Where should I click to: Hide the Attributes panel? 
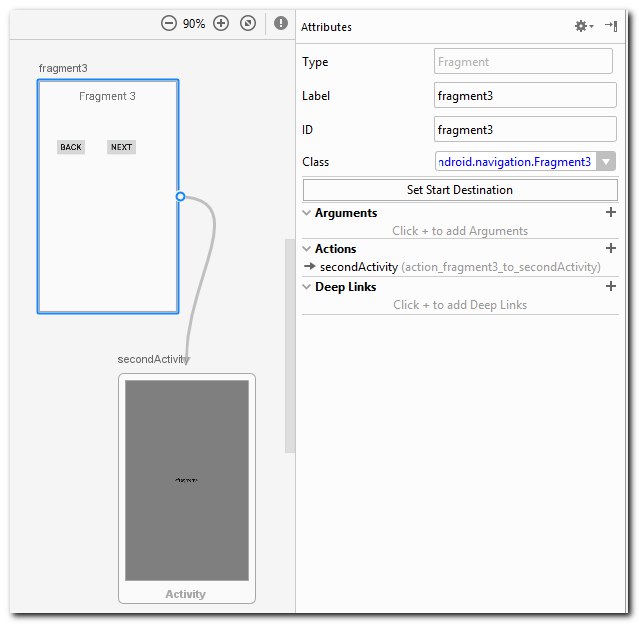611,26
